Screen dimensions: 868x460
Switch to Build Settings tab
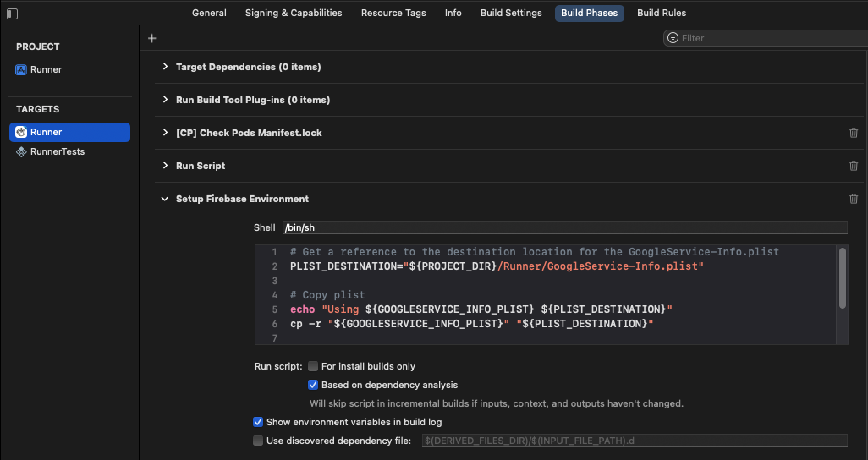pyautogui.click(x=511, y=14)
